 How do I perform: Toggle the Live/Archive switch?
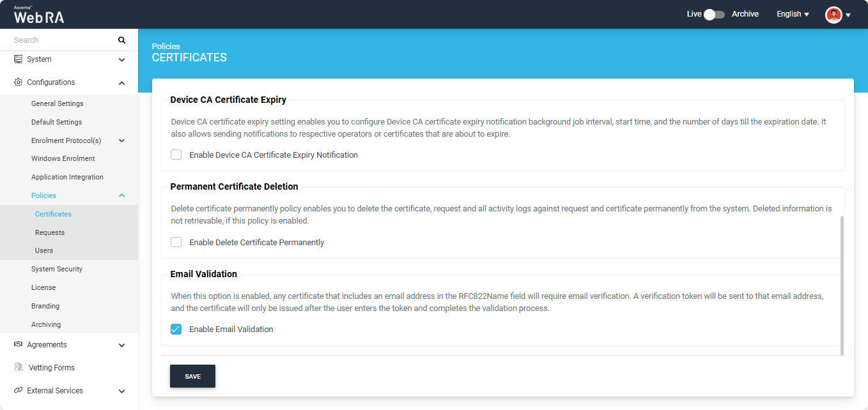point(714,14)
